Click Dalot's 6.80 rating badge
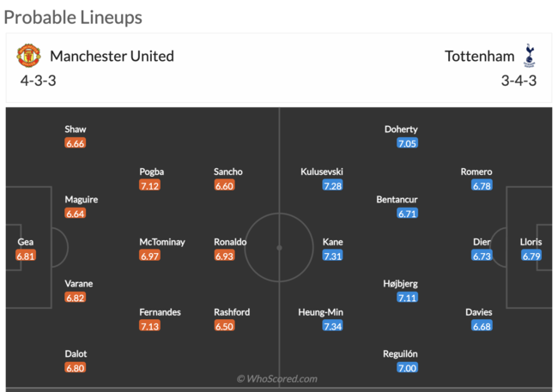The width and height of the screenshot is (558, 392). (76, 368)
